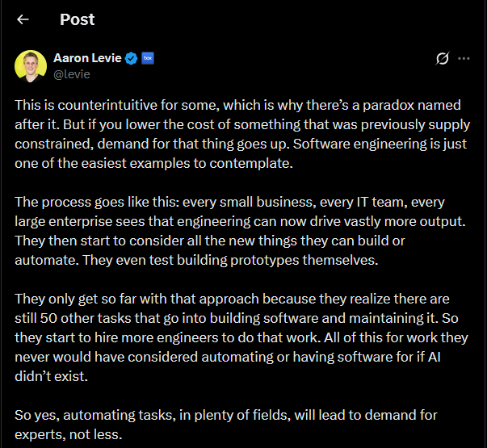Open the @levie handle link
Viewport: 487px width, 448px height.
(x=72, y=73)
